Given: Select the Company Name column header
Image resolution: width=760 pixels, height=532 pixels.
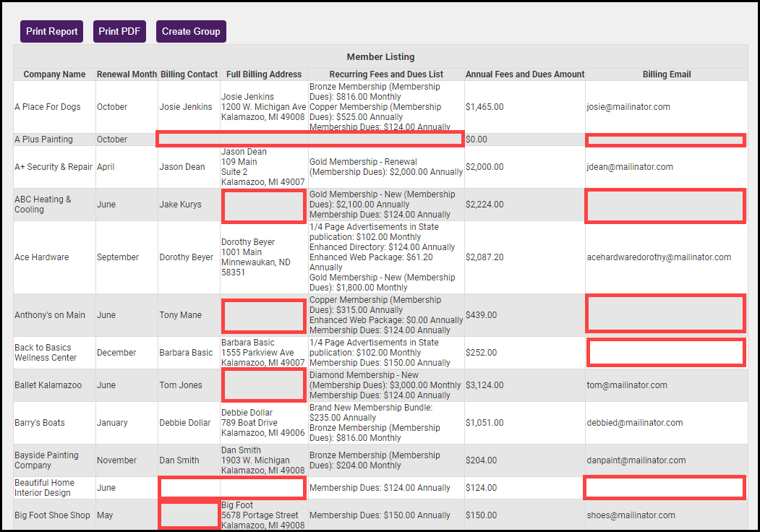Looking at the screenshot, I should [54, 74].
